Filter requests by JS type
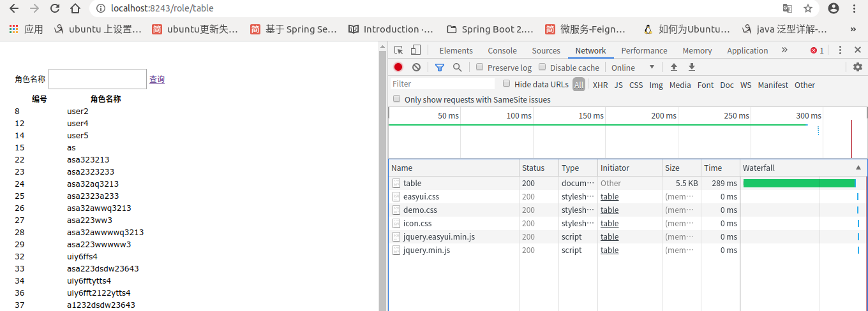 tap(618, 85)
